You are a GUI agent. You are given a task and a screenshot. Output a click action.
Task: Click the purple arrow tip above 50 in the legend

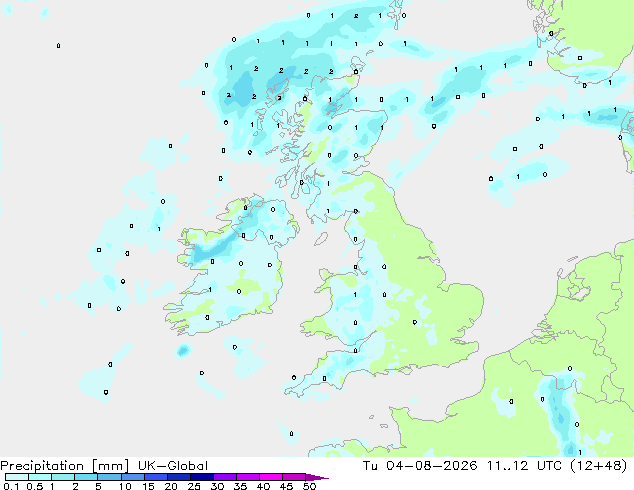coord(317,477)
